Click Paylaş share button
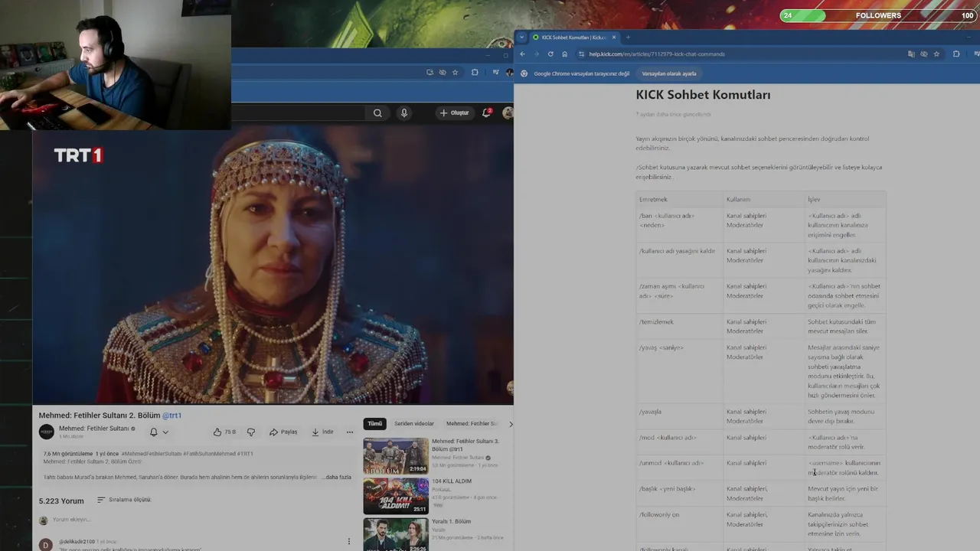 [283, 432]
